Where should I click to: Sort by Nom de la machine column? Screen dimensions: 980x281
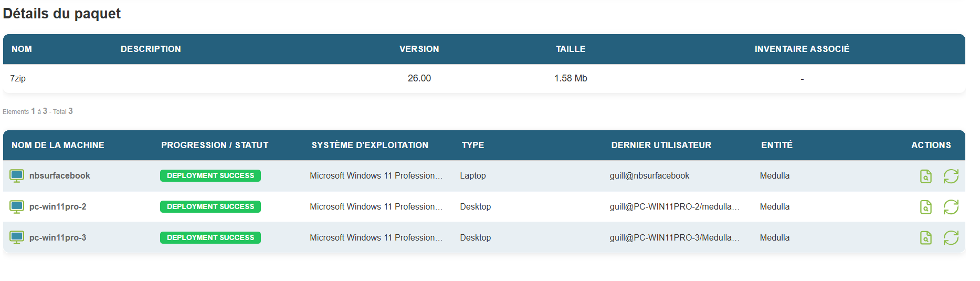tap(58, 145)
